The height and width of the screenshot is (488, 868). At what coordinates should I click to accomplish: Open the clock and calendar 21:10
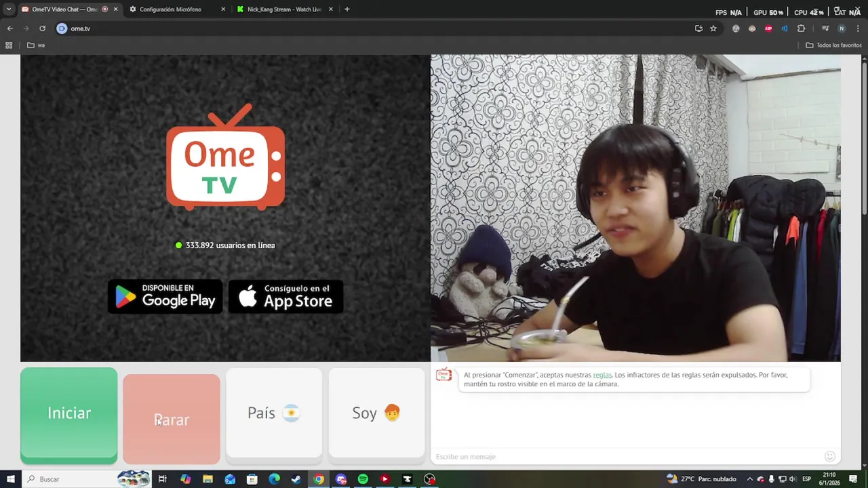point(829,479)
